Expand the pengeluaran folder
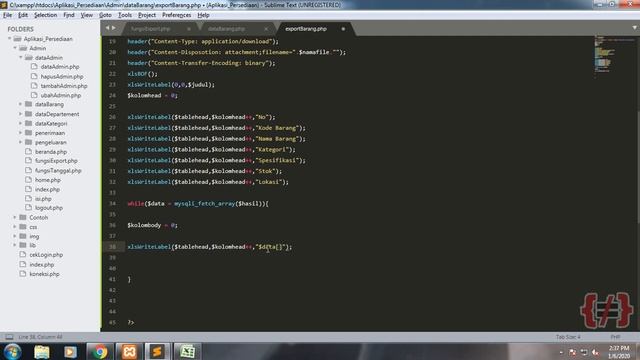 (x=20, y=142)
